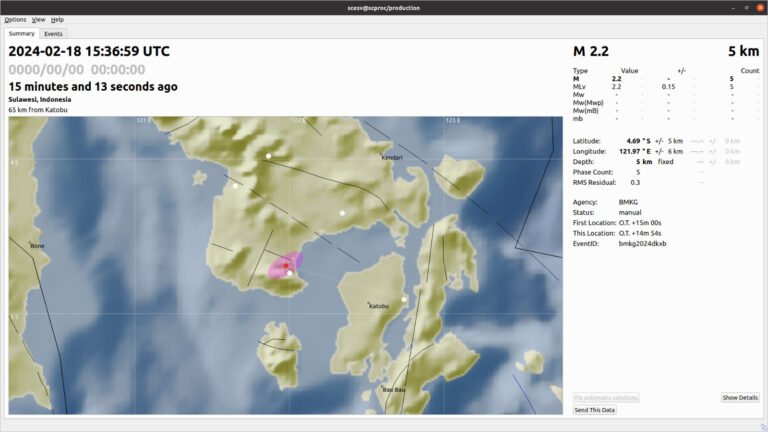Click the Kendari city label on map
This screenshot has width=768, height=432.
(392, 157)
